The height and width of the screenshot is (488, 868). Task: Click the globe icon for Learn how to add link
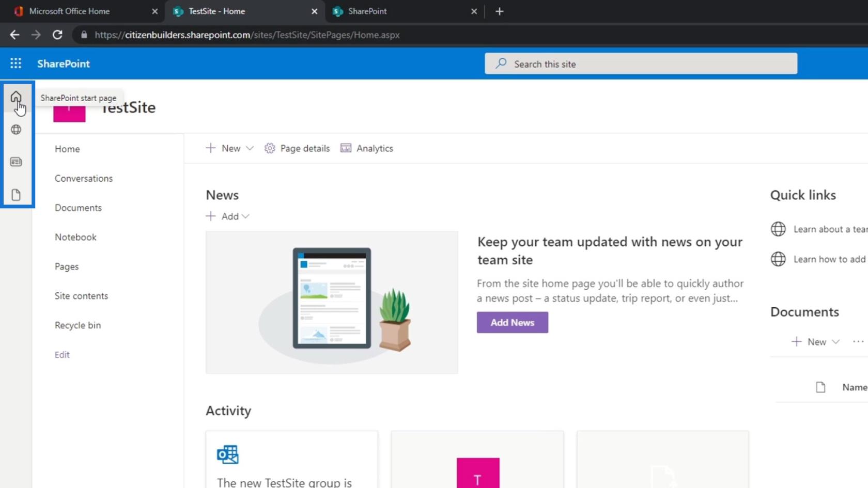click(778, 259)
